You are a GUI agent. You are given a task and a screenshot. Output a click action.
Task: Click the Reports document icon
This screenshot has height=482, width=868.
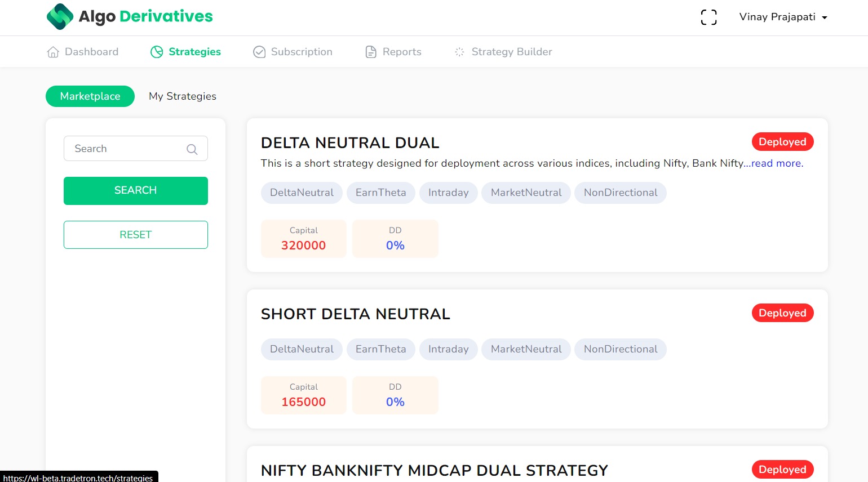[x=371, y=52]
